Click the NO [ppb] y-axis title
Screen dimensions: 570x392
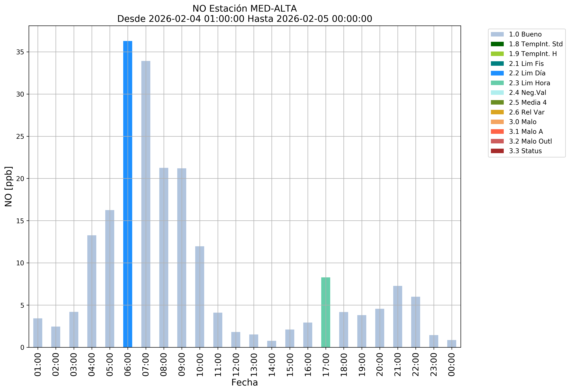tap(9, 187)
